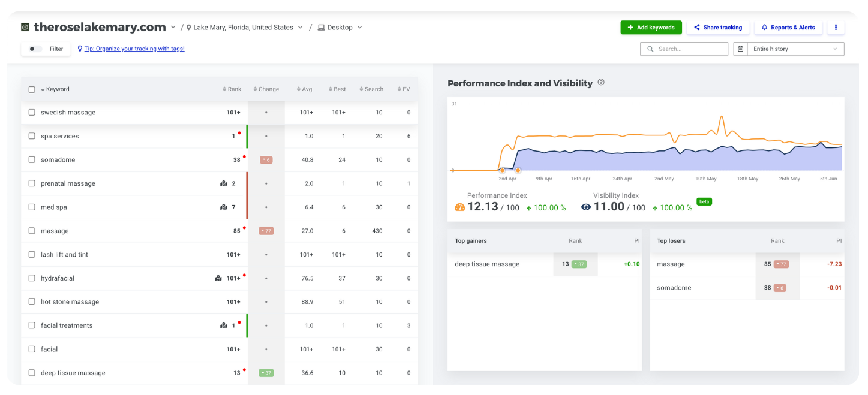Screen dimensions: 868x395
Task: Open the three-dot more options menu
Action: [x=836, y=28]
